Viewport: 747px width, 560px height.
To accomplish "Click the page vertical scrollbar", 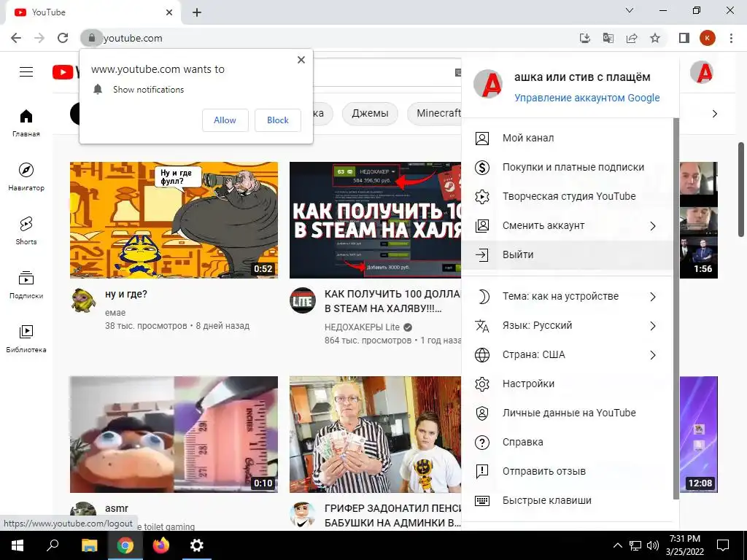I will point(742,189).
